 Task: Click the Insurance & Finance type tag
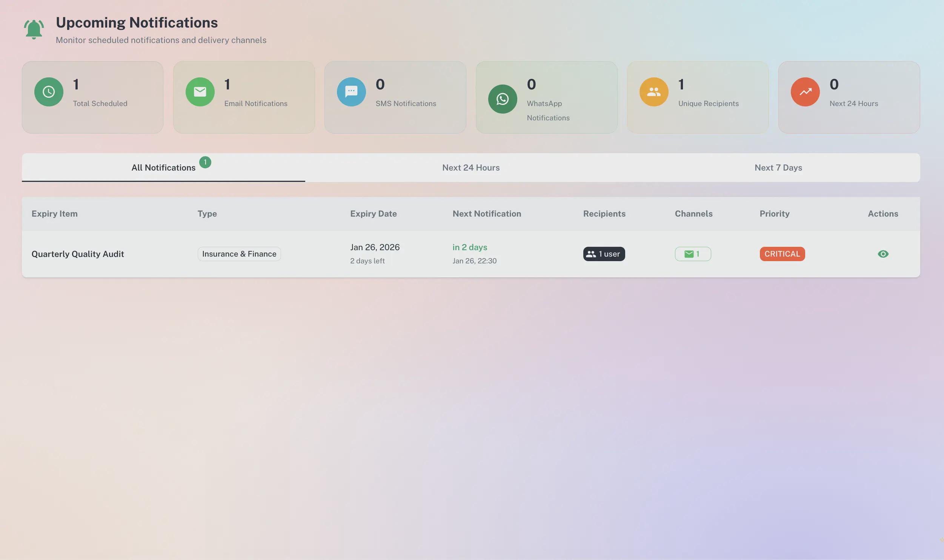pos(239,254)
